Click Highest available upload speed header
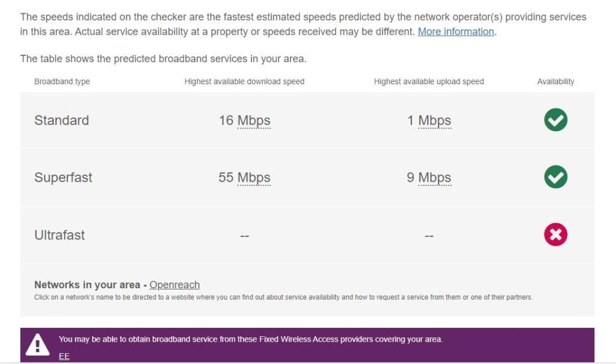Screen dimensions: 616x364 pos(429,81)
